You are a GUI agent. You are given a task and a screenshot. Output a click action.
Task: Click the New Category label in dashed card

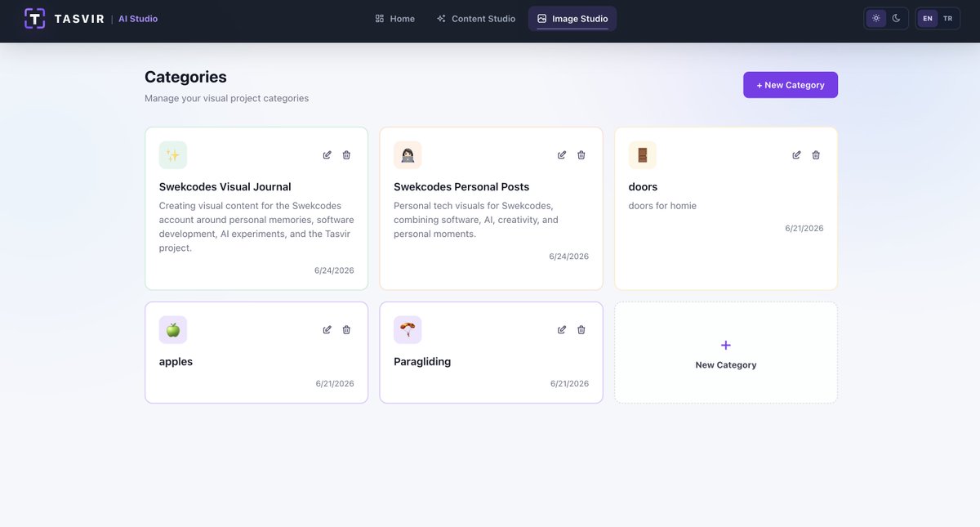click(x=726, y=365)
